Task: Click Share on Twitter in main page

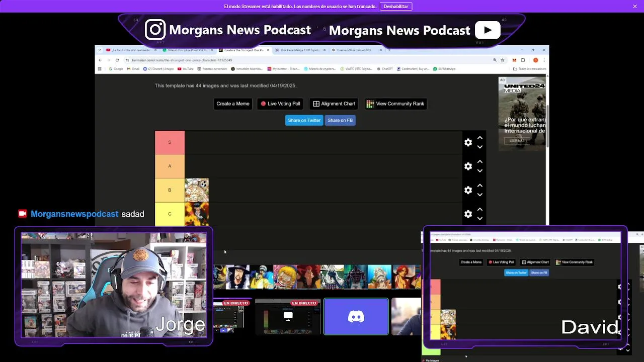Action: coord(304,120)
